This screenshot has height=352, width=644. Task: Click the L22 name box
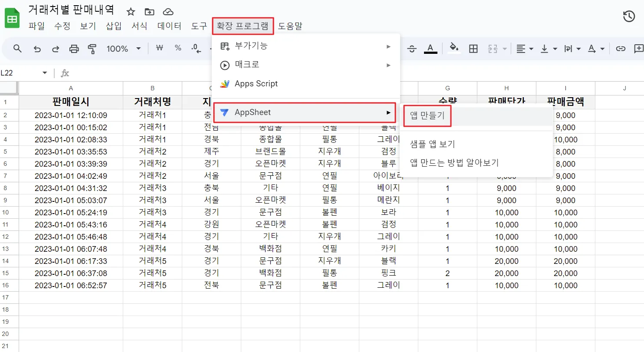coord(20,73)
